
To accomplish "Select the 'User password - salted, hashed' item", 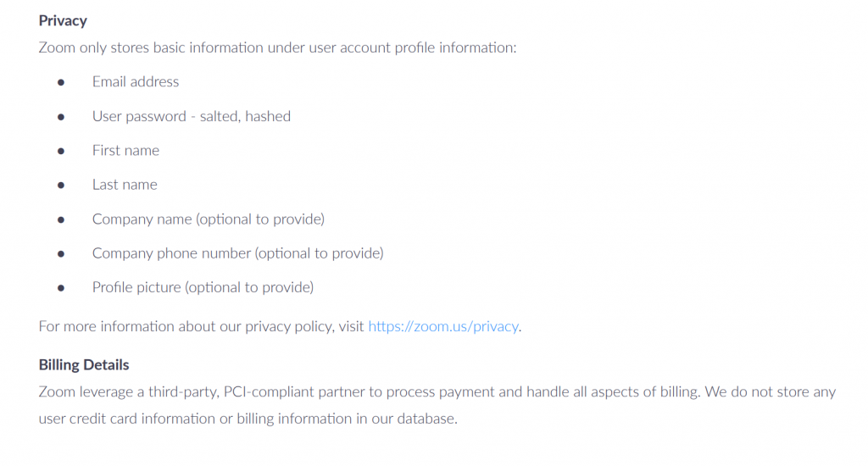I will click(191, 116).
